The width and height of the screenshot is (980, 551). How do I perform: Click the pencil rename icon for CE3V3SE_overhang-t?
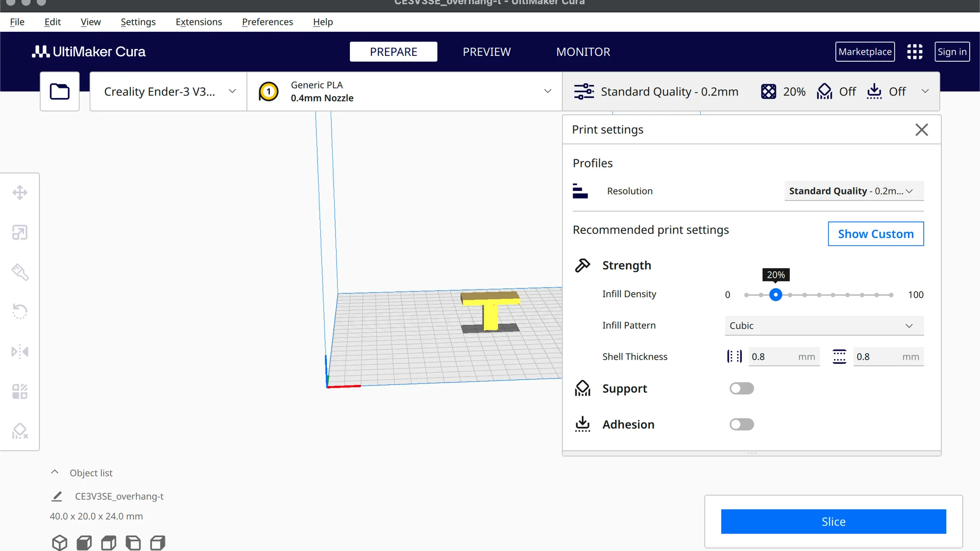(57, 496)
